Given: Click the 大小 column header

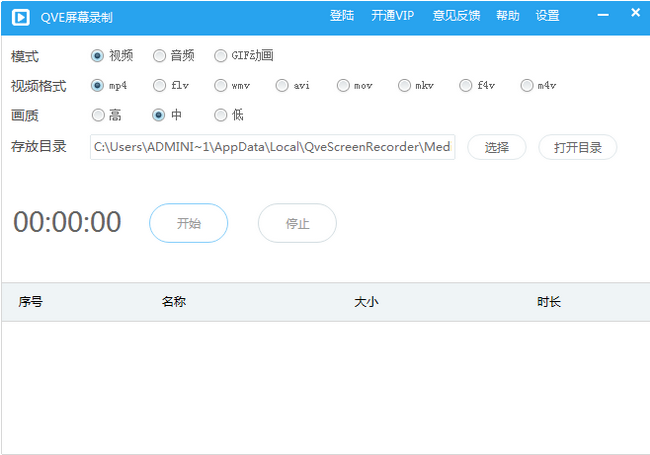Looking at the screenshot, I should pyautogui.click(x=366, y=302).
